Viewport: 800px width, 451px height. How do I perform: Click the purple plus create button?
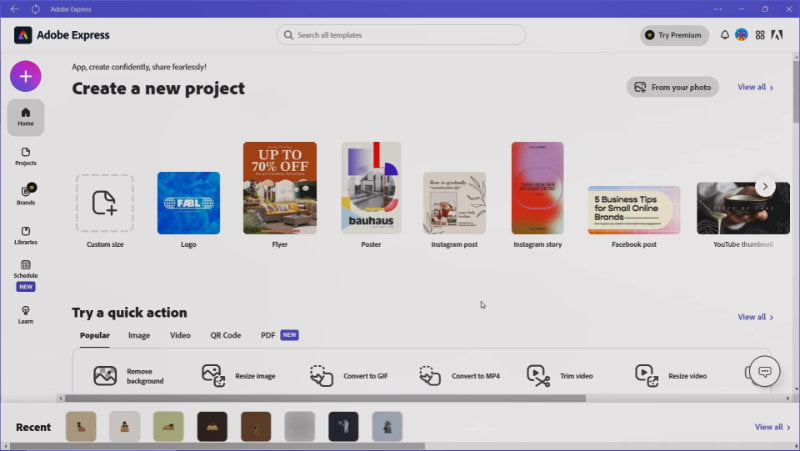(x=26, y=77)
